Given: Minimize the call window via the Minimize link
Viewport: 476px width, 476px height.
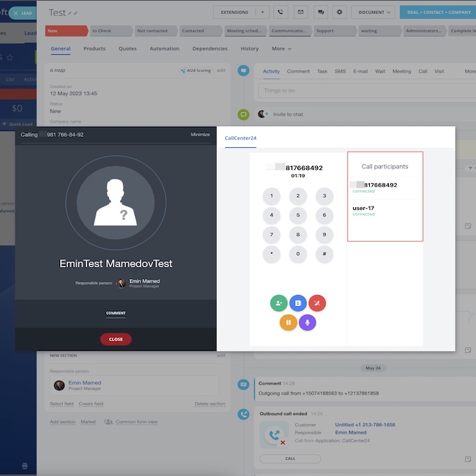Looking at the screenshot, I should pos(200,135).
